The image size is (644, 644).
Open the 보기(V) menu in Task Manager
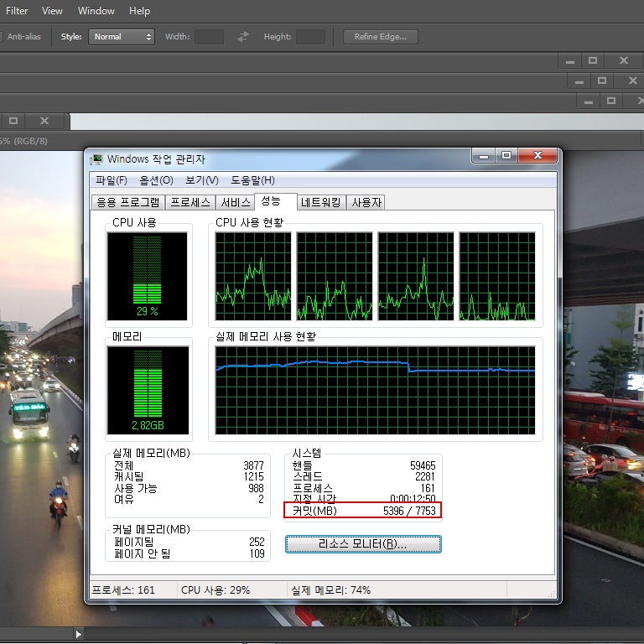201,180
